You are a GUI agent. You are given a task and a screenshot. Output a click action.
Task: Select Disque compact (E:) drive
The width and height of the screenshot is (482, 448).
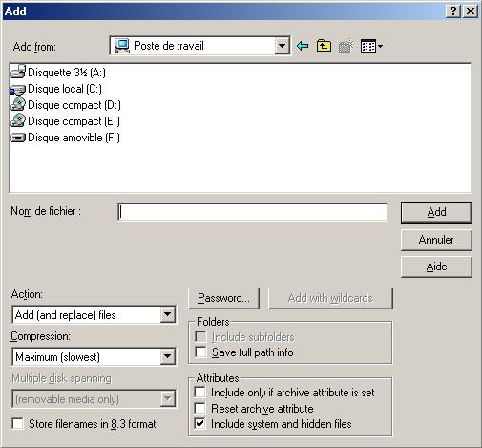pyautogui.click(x=66, y=121)
